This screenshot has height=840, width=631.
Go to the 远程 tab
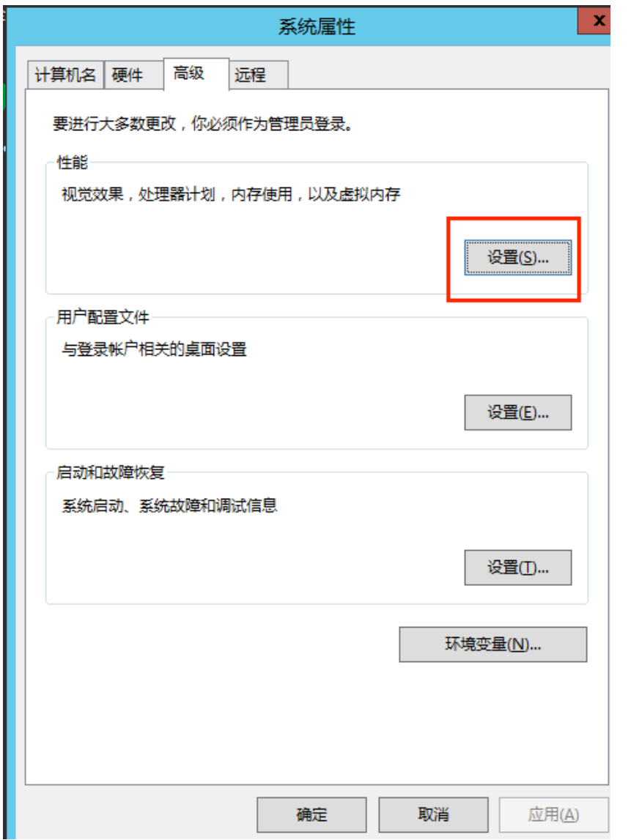pos(259,75)
